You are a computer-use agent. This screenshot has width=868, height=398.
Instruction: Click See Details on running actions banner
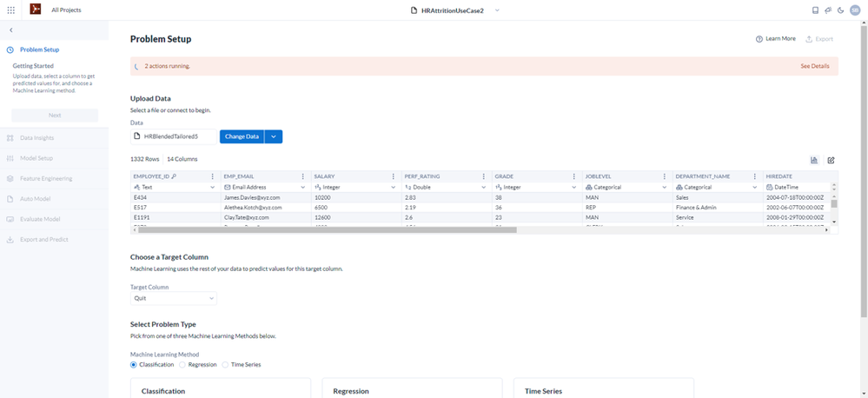pos(815,66)
